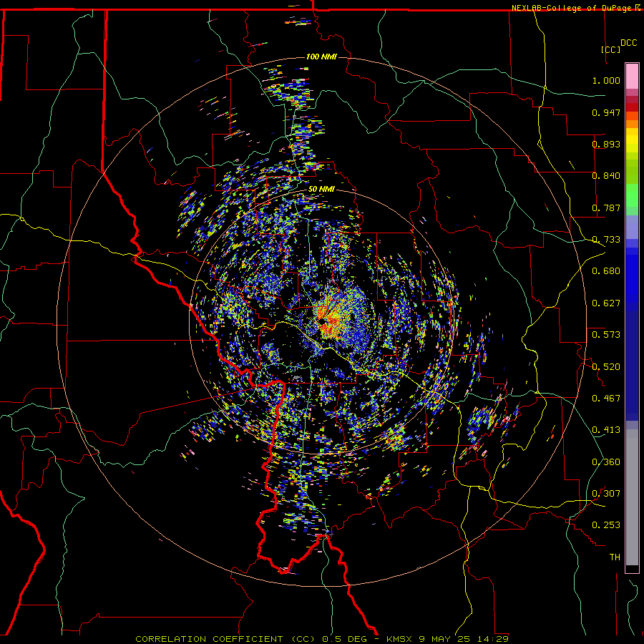Viewport: 644px width, 644px height.
Task: Click the pink segment at top of color bar
Action: 632,76
